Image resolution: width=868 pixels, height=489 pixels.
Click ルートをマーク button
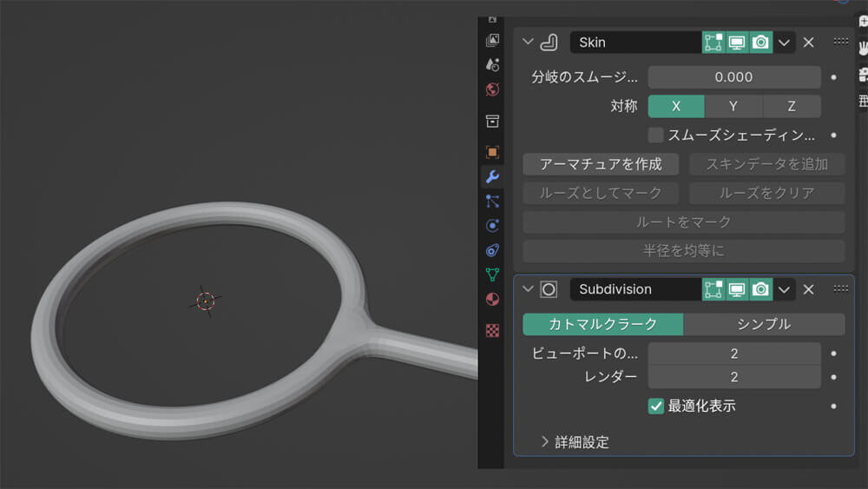tap(684, 222)
